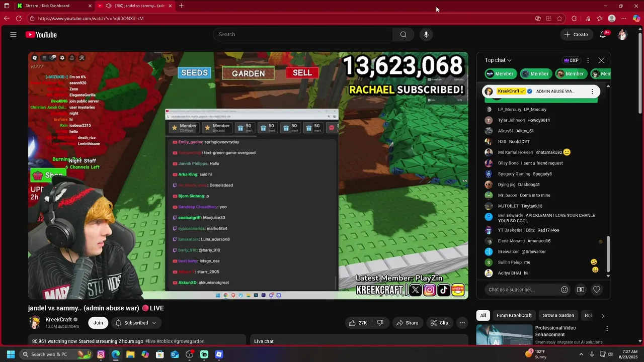Click the Professional Video Enhancement ad title
Viewport: 644px width, 362px height.
pos(555,331)
